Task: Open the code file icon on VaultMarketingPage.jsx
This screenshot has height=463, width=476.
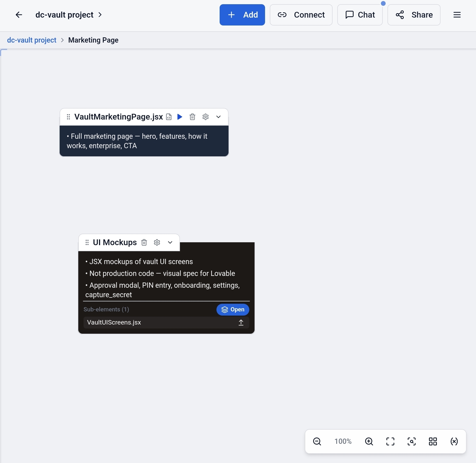Action: tap(169, 117)
